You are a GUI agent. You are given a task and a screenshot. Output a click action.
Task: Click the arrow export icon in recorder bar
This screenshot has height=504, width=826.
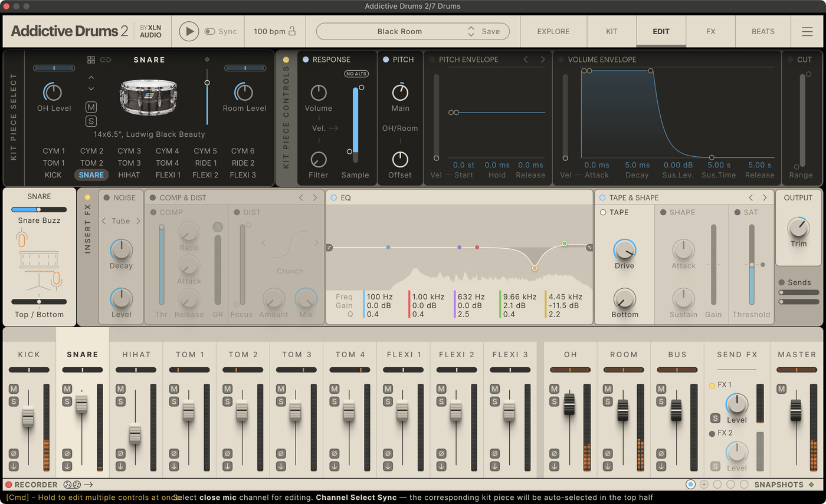(x=88, y=485)
